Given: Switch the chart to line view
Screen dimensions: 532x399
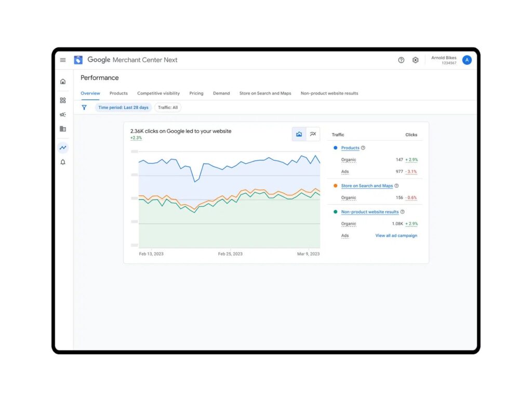Looking at the screenshot, I should [313, 134].
